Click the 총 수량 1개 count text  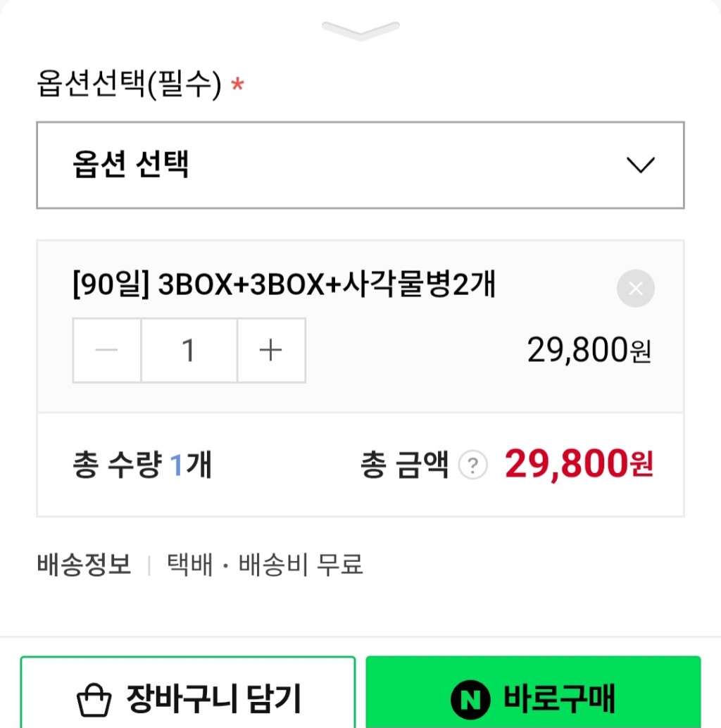pyautogui.click(x=142, y=465)
